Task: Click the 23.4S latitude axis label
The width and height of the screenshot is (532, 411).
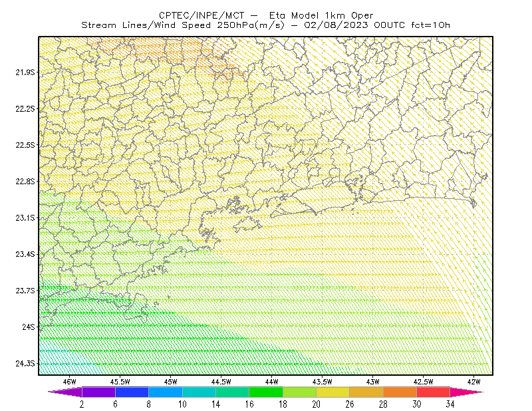Action: point(25,254)
